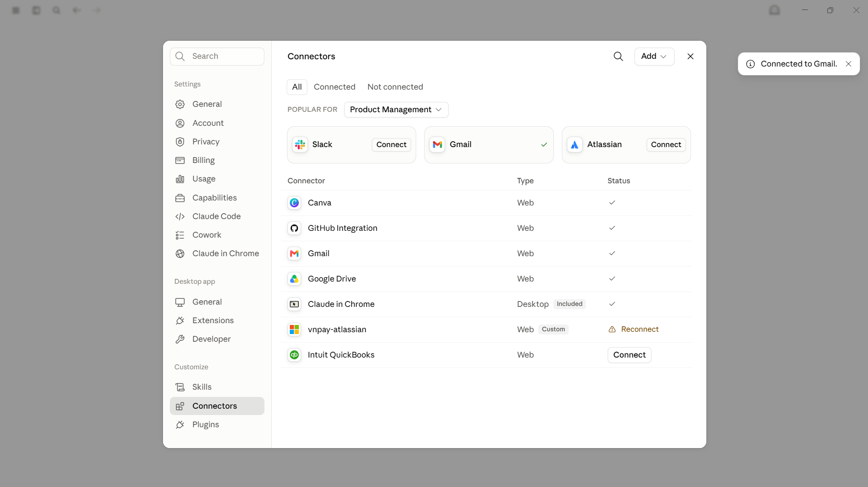
Task: Select Connectors in the sidebar
Action: (217, 406)
